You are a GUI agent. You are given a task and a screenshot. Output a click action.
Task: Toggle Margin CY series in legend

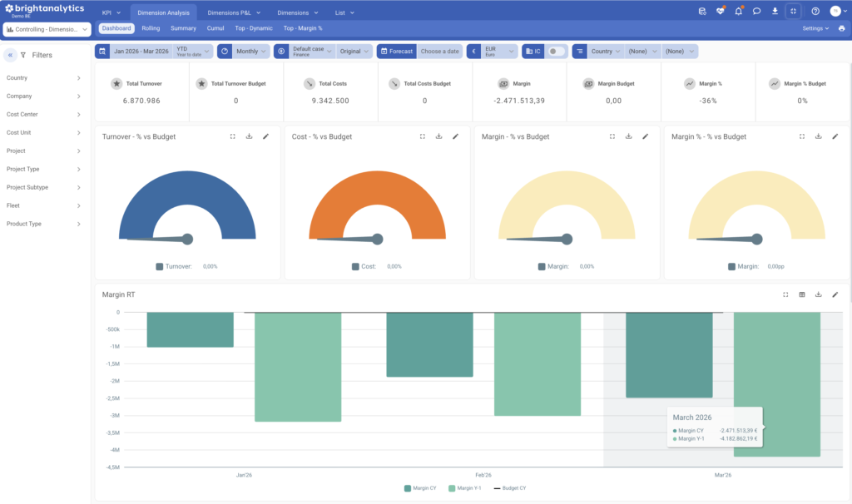coord(420,488)
